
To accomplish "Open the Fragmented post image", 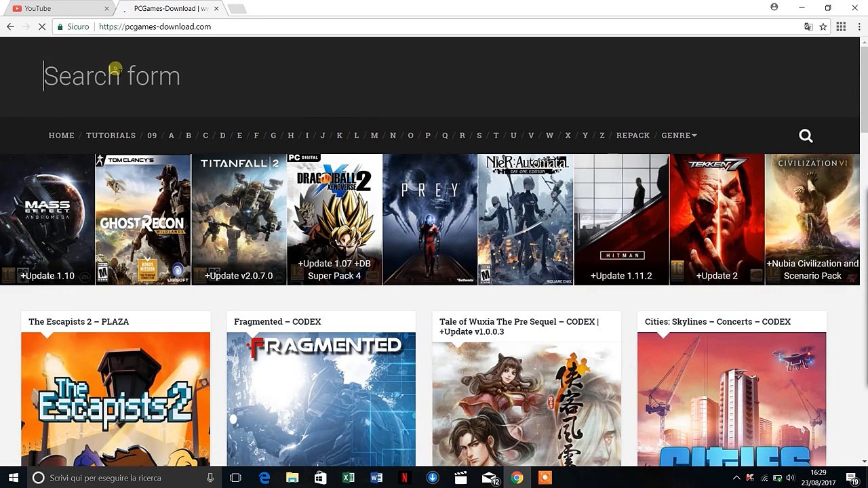I will tap(321, 399).
